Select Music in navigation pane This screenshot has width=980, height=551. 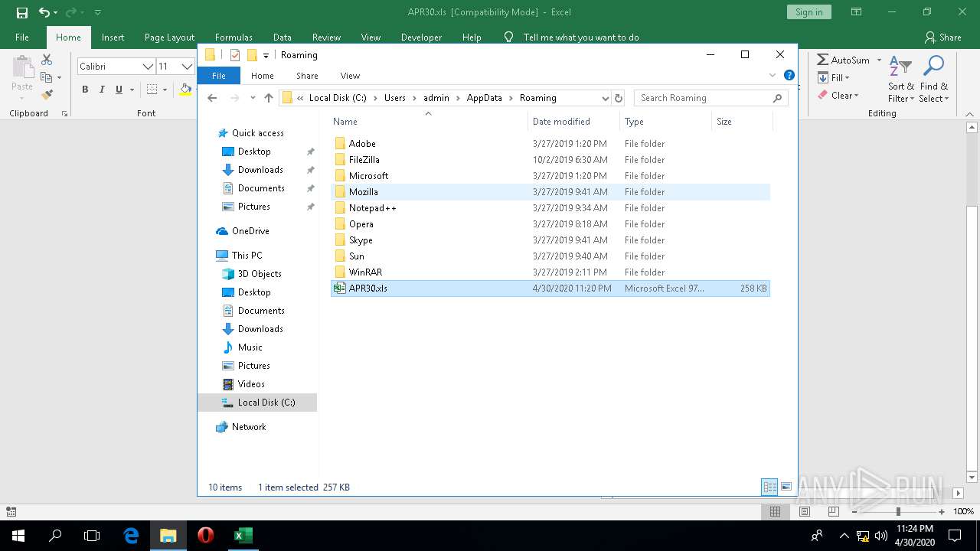click(250, 347)
